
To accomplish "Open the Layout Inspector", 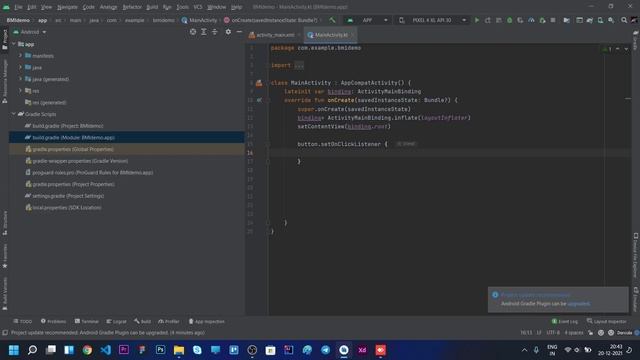I will [607, 321].
